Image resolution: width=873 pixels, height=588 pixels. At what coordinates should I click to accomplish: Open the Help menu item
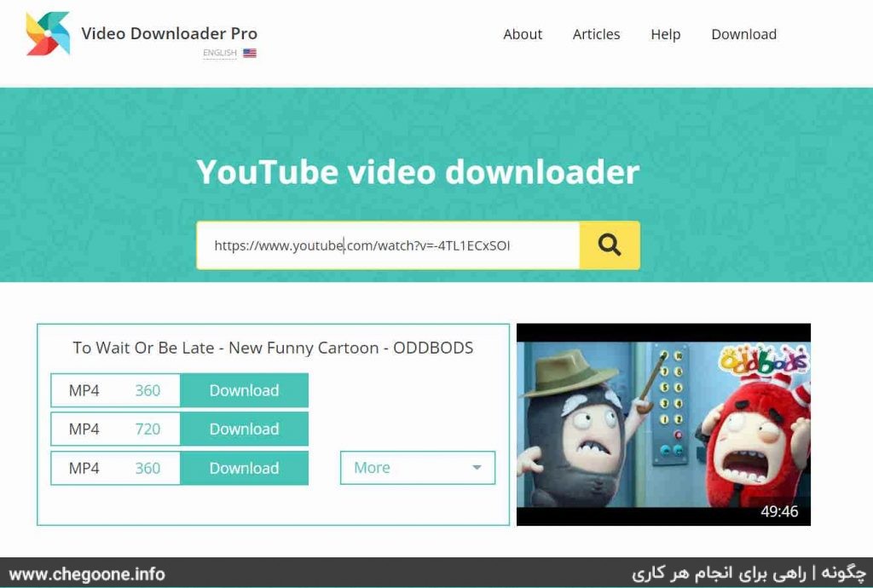(x=665, y=34)
